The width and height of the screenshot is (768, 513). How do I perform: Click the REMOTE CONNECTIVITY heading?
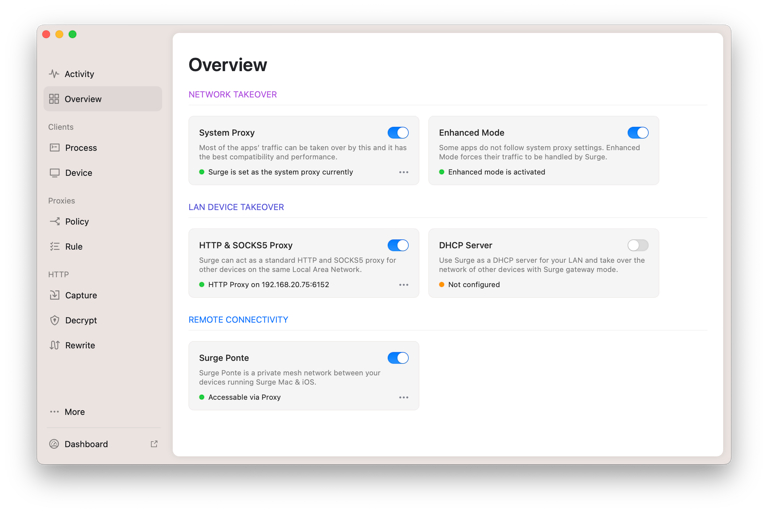(x=238, y=320)
